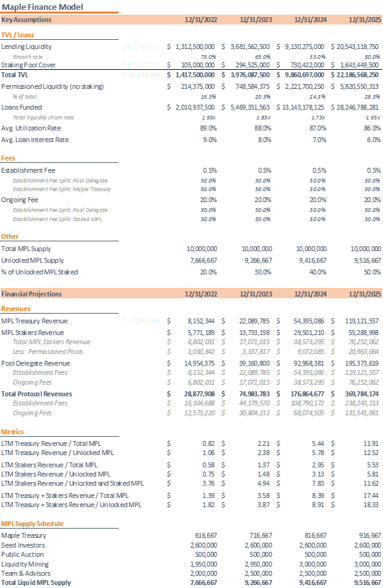
Task: Click the Fees section heading
Action: point(8,158)
